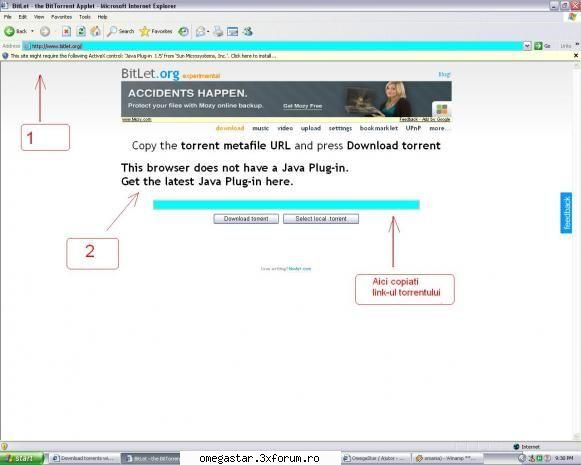The height and width of the screenshot is (465, 581).
Task: Click the Edit page toolbar icon
Action: [x=232, y=31]
